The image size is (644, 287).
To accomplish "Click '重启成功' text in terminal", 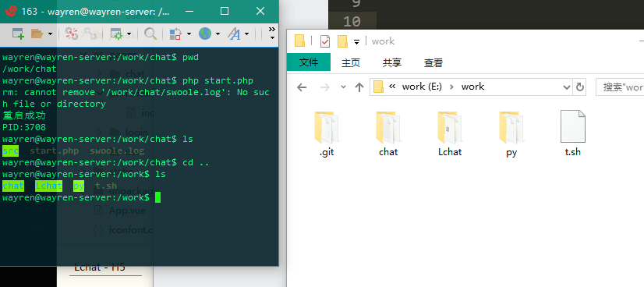I will (24, 115).
